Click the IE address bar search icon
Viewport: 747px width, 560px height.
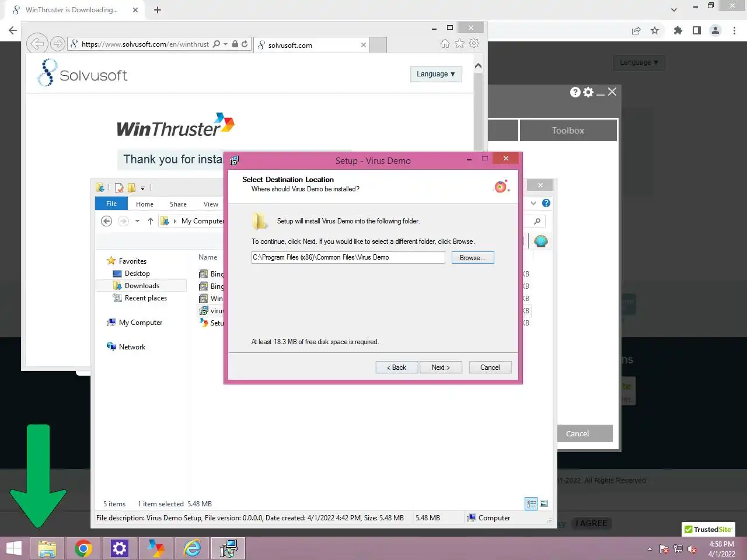pyautogui.click(x=217, y=44)
